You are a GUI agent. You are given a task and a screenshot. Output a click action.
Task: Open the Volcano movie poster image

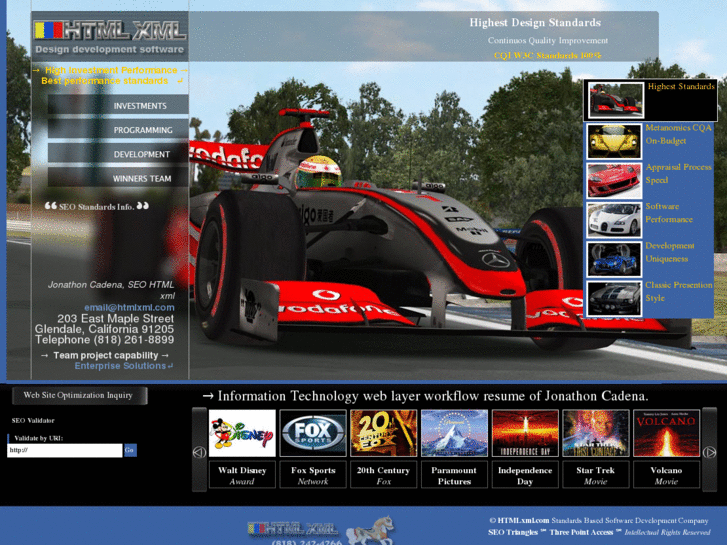pos(666,433)
